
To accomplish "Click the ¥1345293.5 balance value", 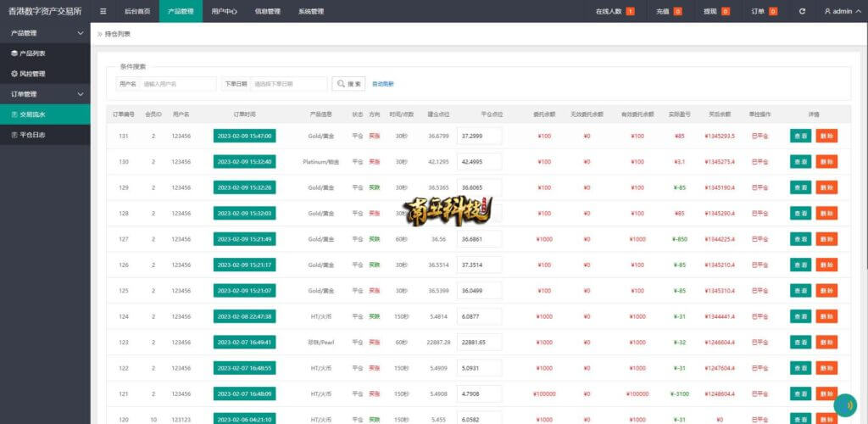I will (719, 136).
